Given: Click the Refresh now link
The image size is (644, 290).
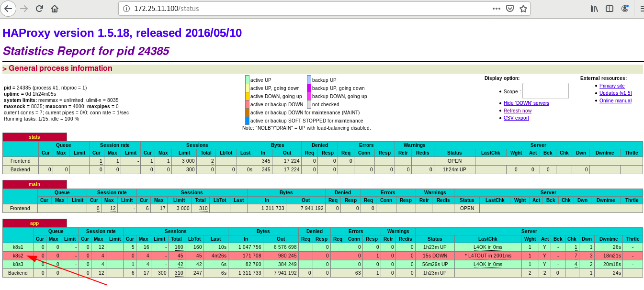Looking at the screenshot, I should coord(518,111).
